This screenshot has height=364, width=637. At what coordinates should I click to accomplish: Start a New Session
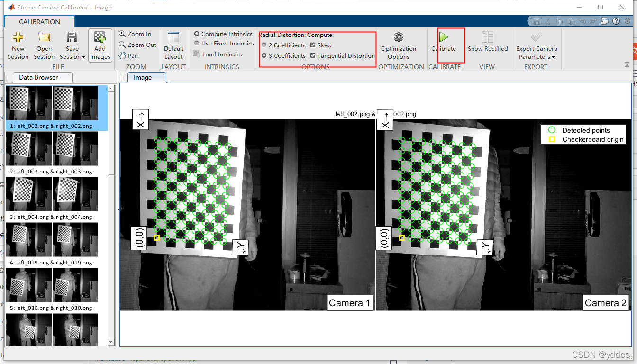18,45
